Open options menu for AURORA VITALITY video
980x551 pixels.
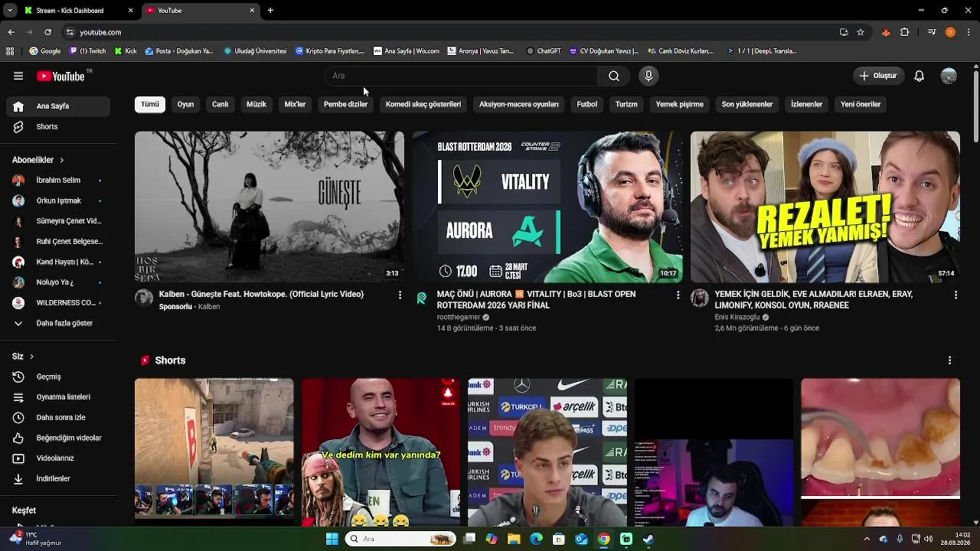coord(678,295)
